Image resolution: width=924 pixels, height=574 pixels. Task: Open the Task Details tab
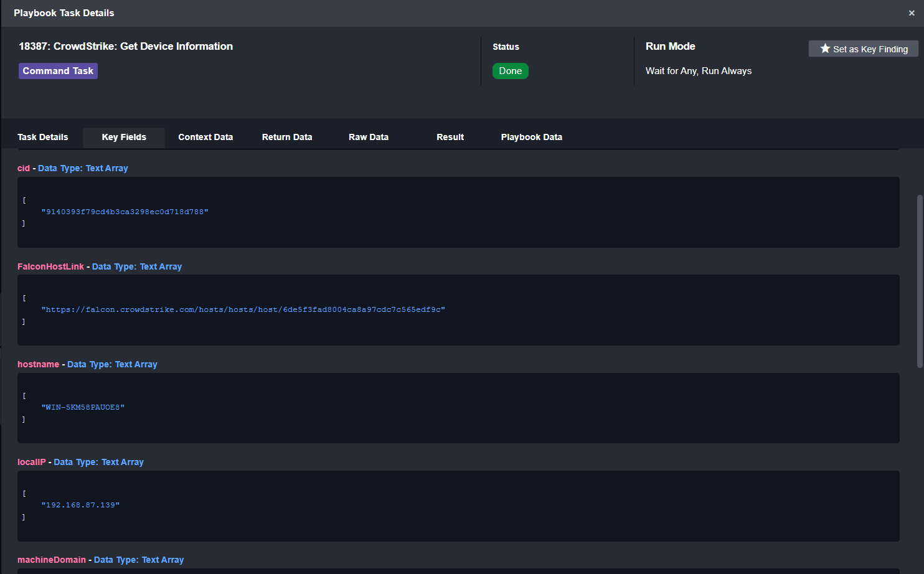pos(43,137)
